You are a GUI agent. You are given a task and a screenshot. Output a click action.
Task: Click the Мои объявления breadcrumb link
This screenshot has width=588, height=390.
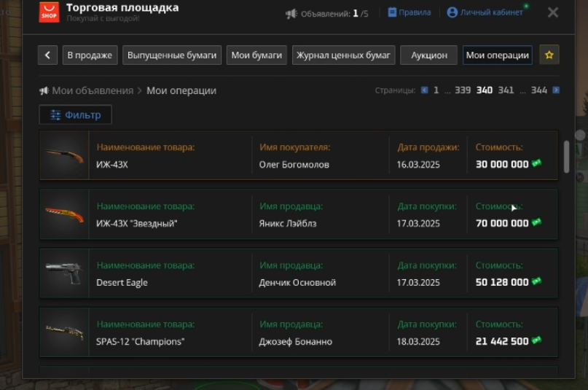tap(92, 90)
